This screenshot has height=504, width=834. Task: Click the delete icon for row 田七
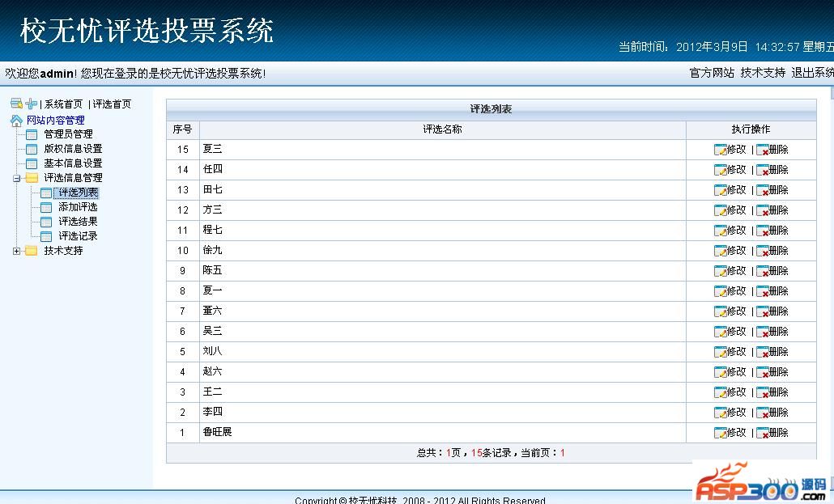point(762,190)
